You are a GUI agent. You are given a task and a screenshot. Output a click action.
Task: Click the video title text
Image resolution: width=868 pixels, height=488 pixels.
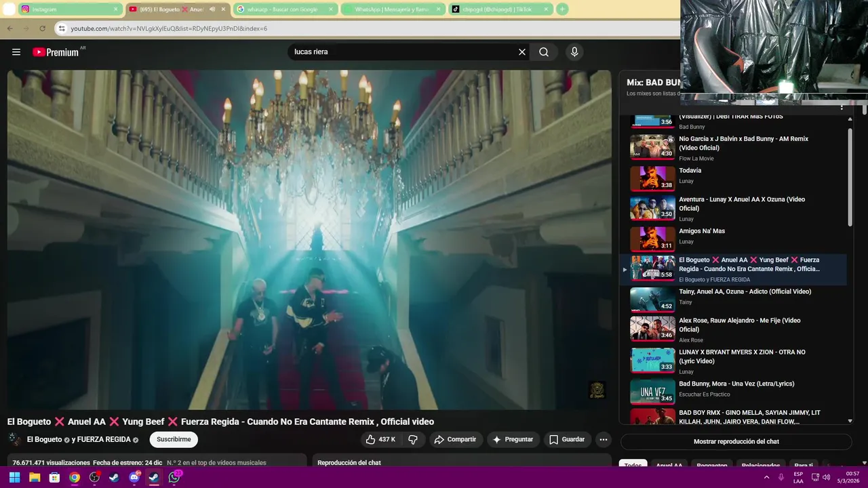[220, 422]
